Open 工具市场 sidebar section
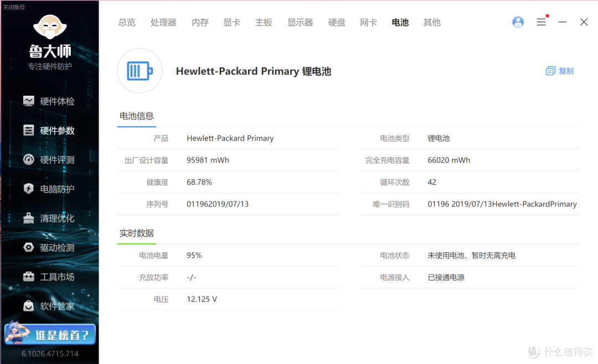Screen dimensions: 598x364 pyautogui.click(x=49, y=277)
